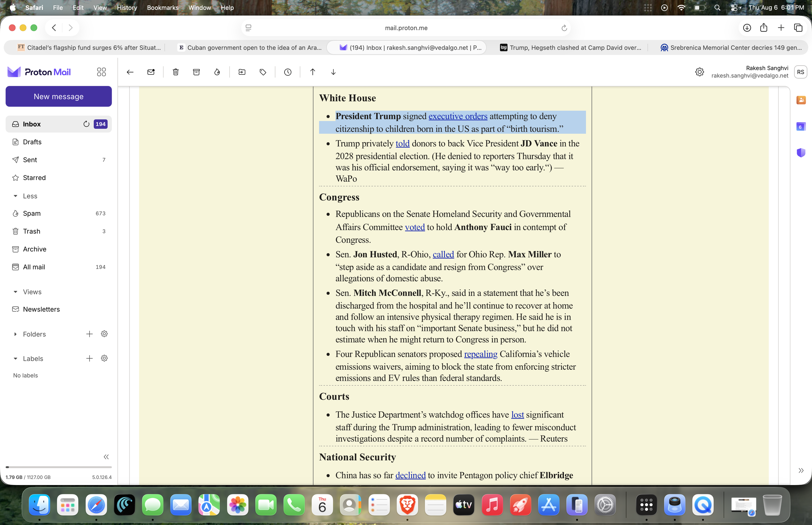Show Safari tab overview
This screenshot has height=525, width=812.
tap(798, 28)
